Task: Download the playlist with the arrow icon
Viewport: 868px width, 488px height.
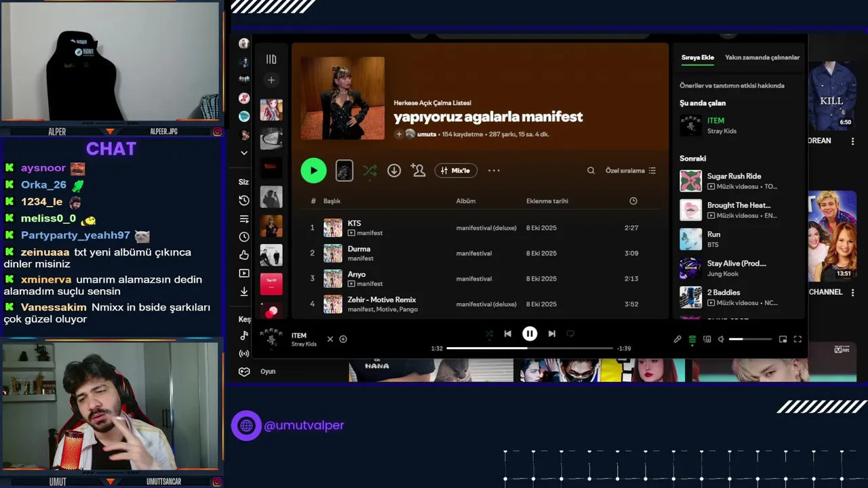Action: pos(394,171)
